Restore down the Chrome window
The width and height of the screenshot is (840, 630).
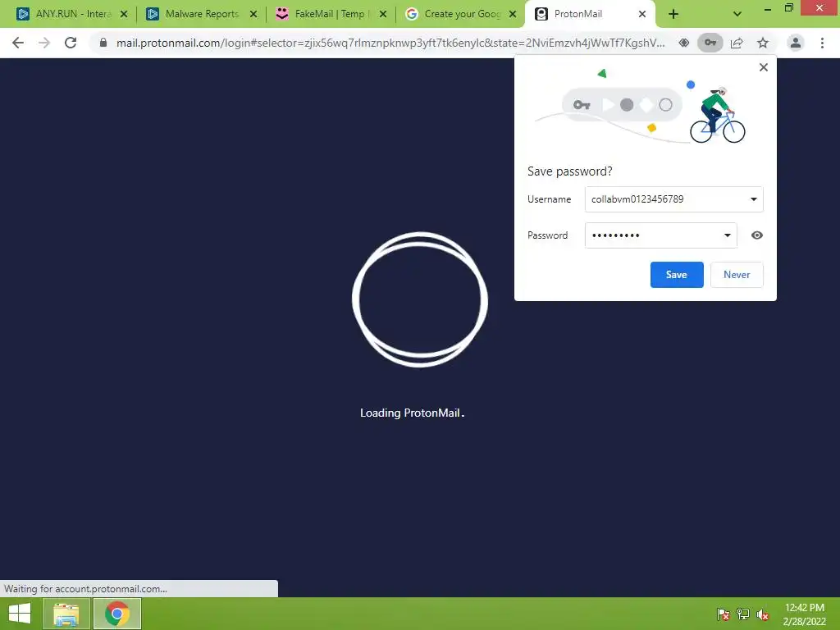[x=788, y=7]
